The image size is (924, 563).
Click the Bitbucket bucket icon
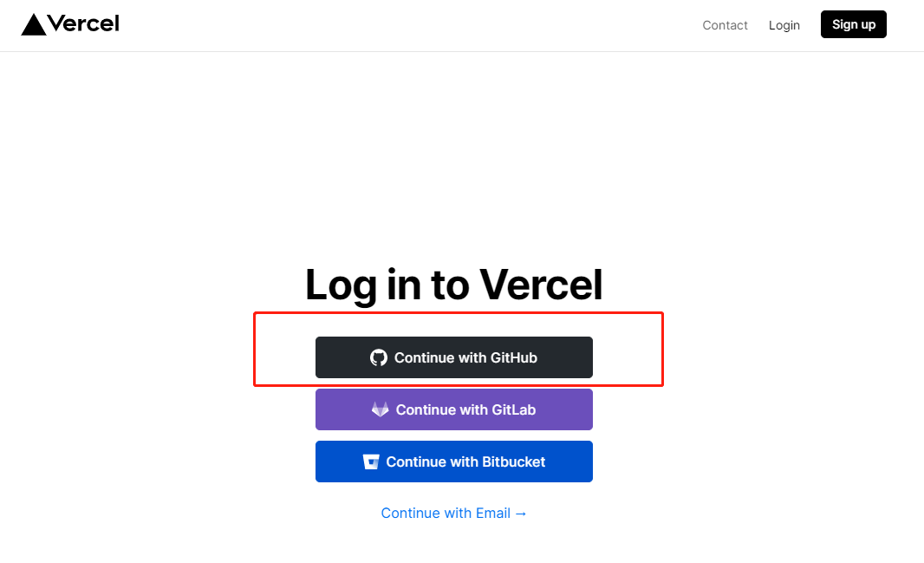(371, 462)
